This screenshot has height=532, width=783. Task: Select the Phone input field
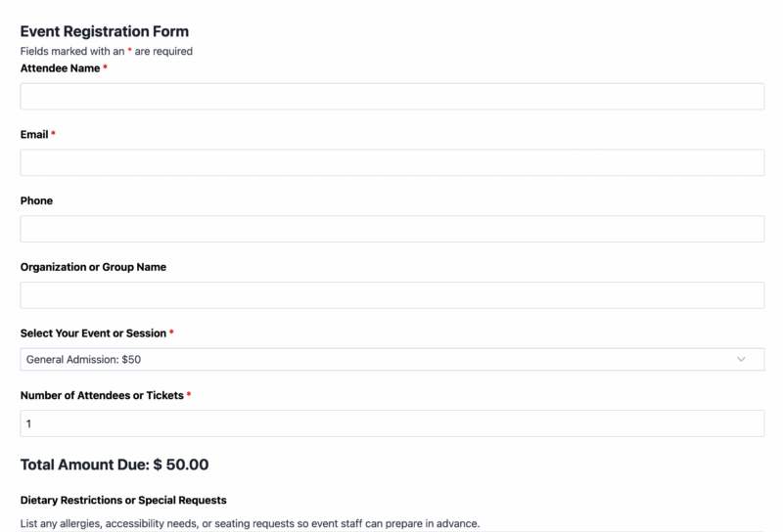coord(392,229)
